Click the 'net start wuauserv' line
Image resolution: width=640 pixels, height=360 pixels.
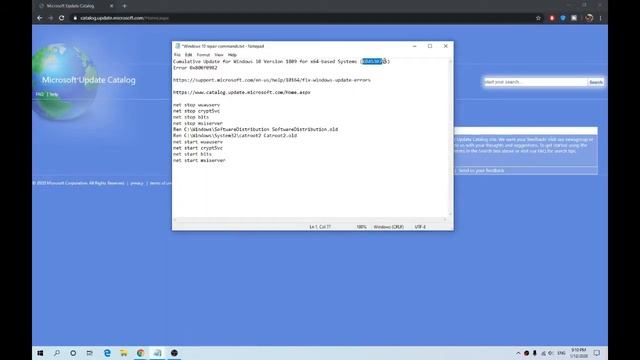pyautogui.click(x=198, y=142)
